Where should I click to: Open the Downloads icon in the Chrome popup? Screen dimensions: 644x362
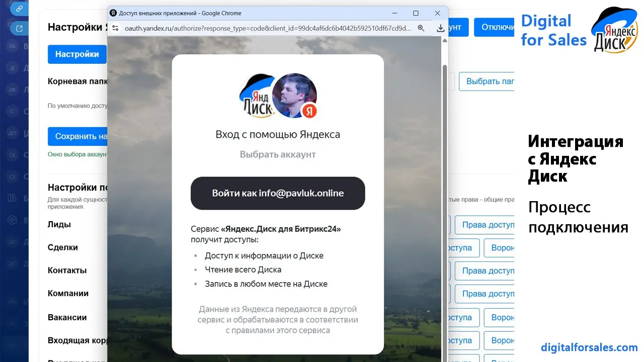(x=441, y=28)
